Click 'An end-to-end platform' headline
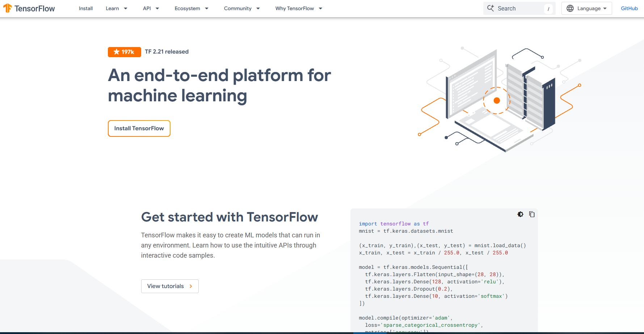 (219, 85)
